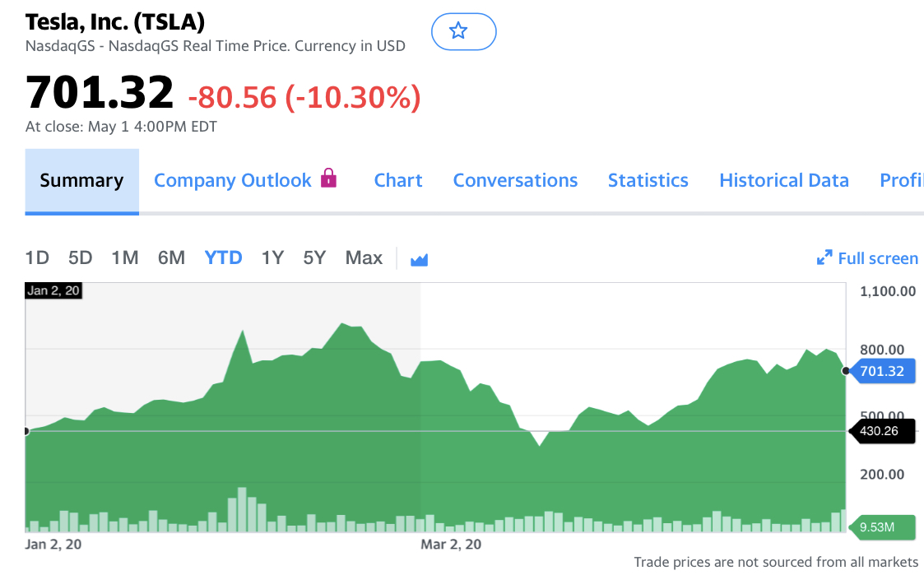Switch chart to 1Y range

point(272,258)
